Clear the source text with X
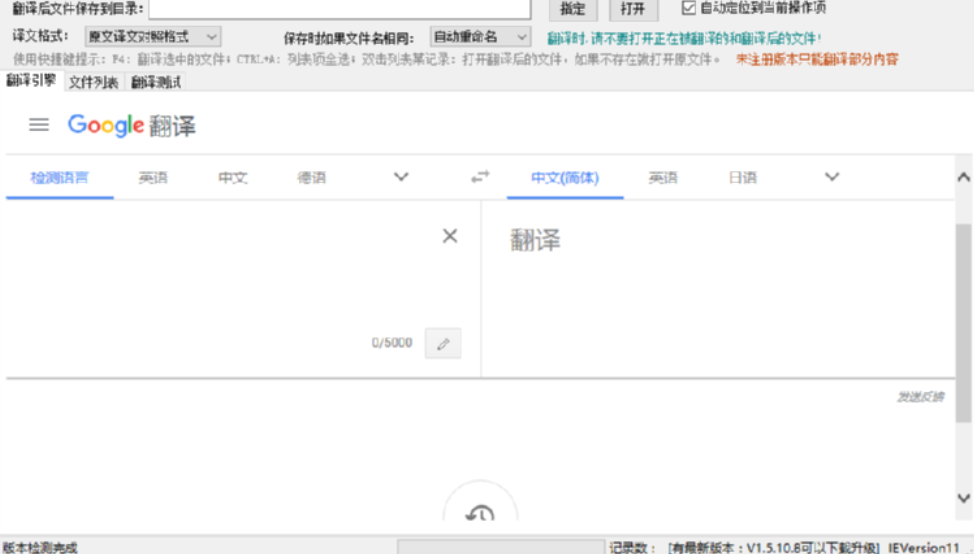Image resolution: width=974 pixels, height=554 pixels. 450,236
